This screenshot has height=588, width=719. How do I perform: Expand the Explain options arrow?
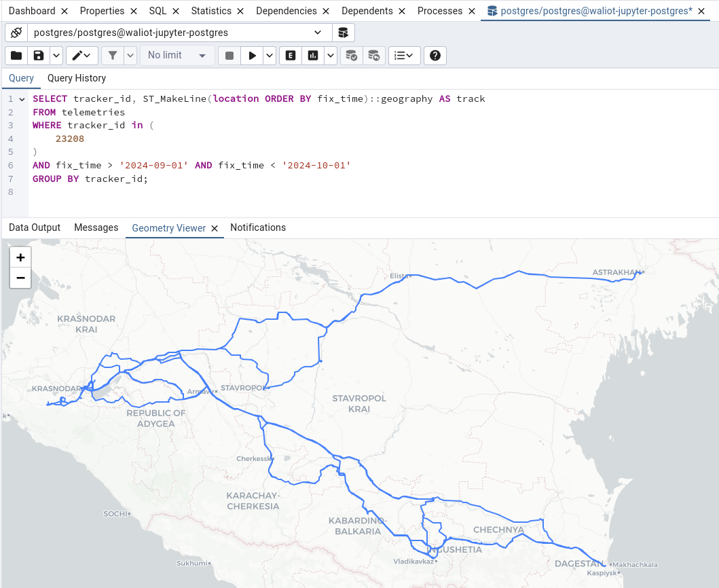331,56
